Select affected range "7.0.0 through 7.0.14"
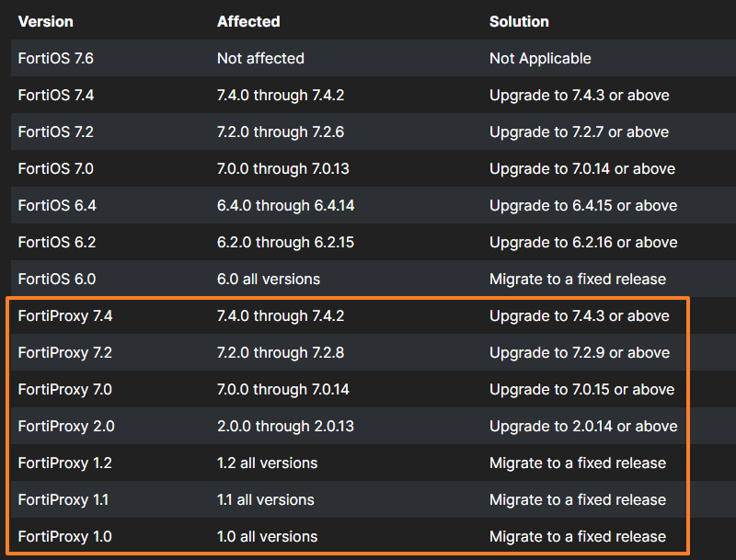This screenshot has height=560, width=736. (283, 389)
